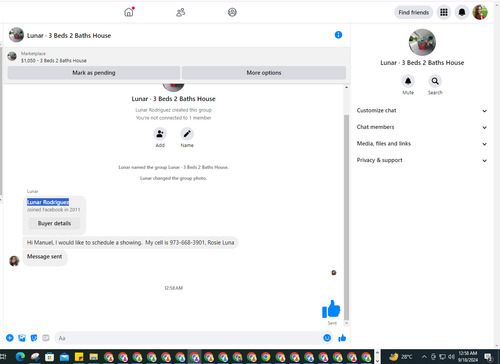This screenshot has width=500, height=364.
Task: Expand the Privacy & support section
Action: tap(422, 160)
